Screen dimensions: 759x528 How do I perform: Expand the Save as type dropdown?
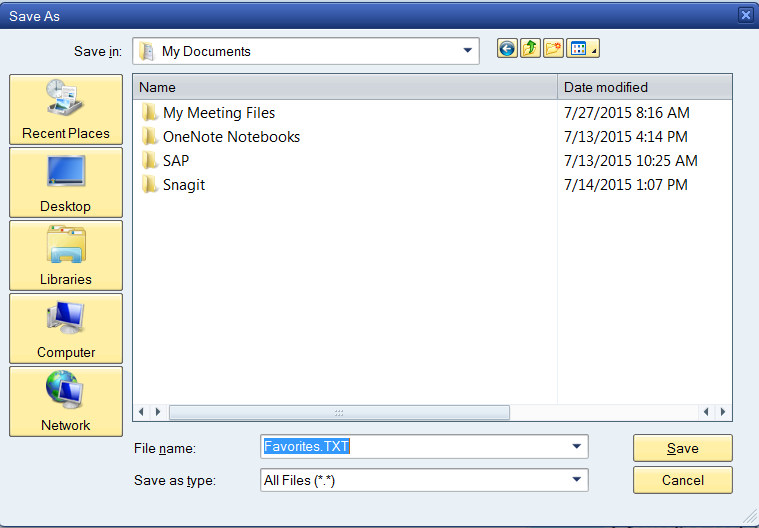coord(576,480)
